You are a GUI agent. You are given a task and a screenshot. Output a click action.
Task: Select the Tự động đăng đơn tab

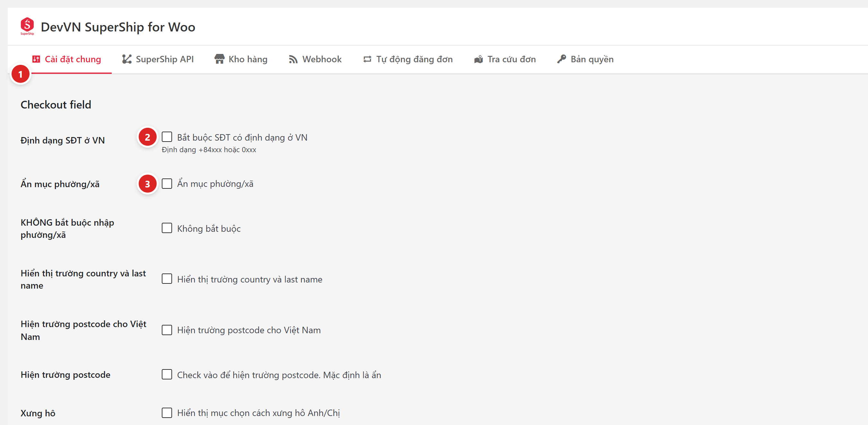pyautogui.click(x=408, y=59)
